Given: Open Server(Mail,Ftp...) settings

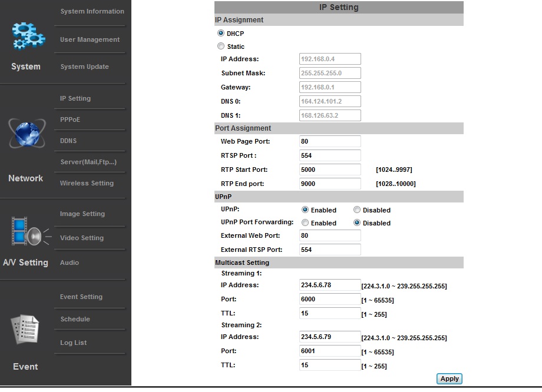Looking at the screenshot, I should point(88,162).
